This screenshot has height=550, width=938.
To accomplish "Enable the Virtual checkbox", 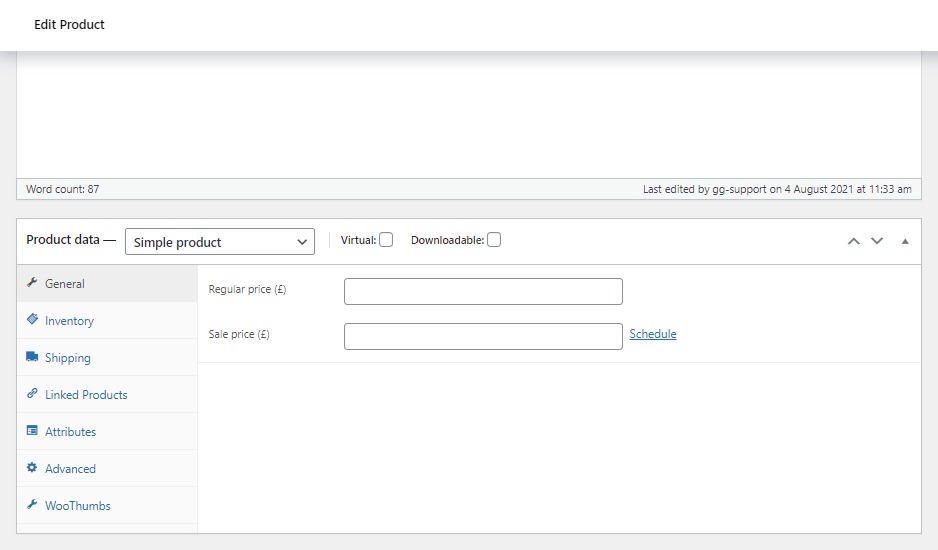I will pyautogui.click(x=386, y=240).
